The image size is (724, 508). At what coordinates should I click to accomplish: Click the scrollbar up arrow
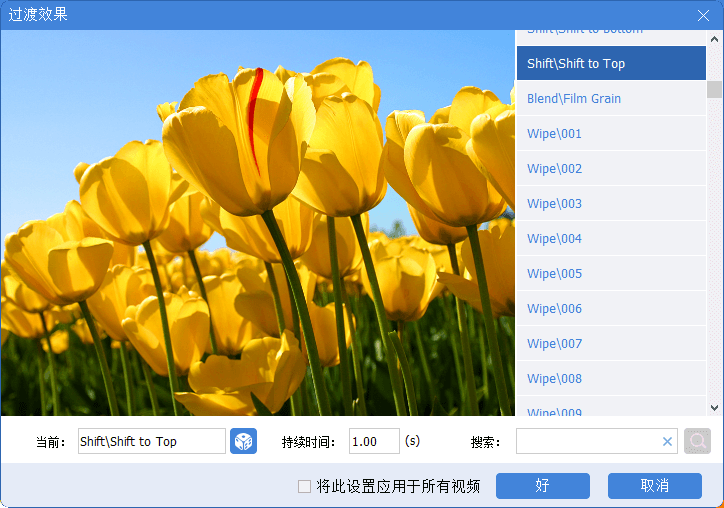point(714,39)
